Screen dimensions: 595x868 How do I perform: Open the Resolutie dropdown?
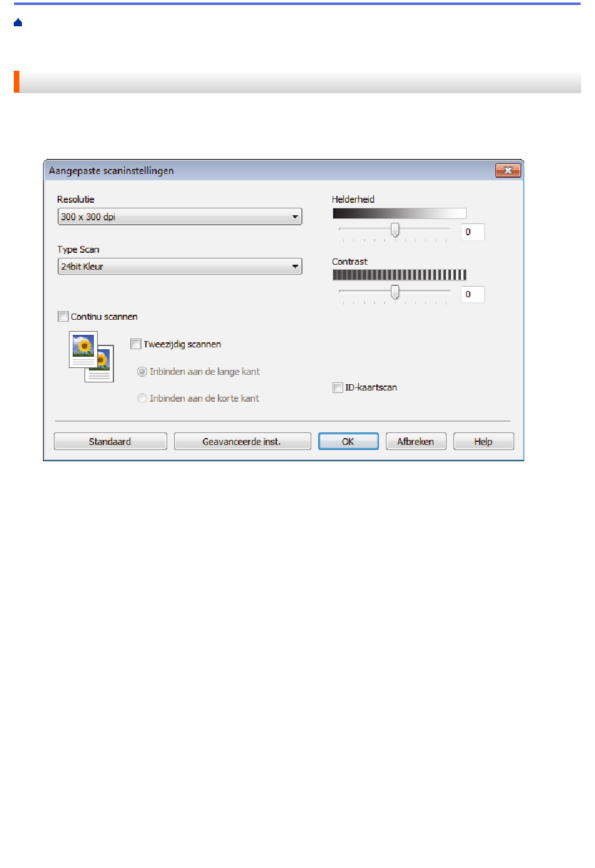click(180, 217)
